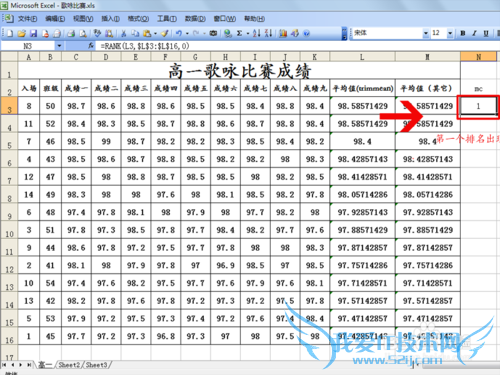Select the 高一 sheet tab
500x375 pixels.
(x=45, y=365)
